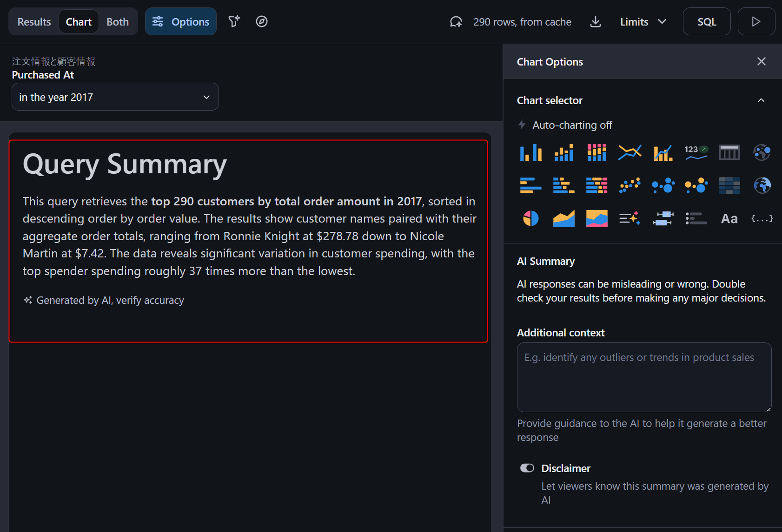The height and width of the screenshot is (532, 782).
Task: Click "Generated by AI, verify accuracy" note
Action: [x=104, y=300]
